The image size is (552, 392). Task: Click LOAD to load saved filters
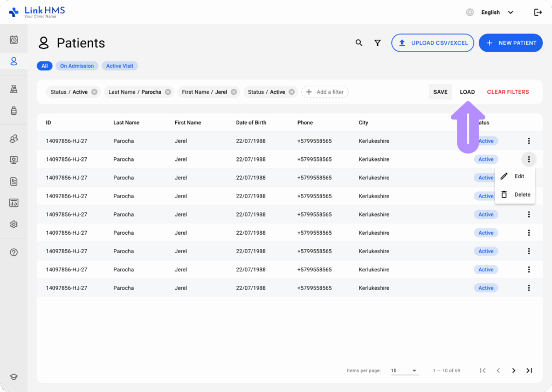(x=467, y=92)
